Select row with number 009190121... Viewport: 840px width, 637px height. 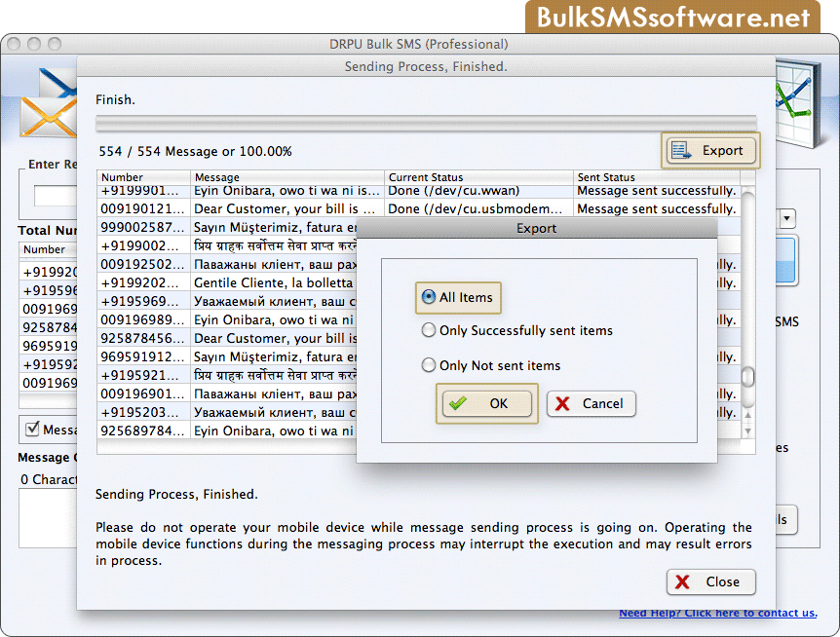[419, 208]
